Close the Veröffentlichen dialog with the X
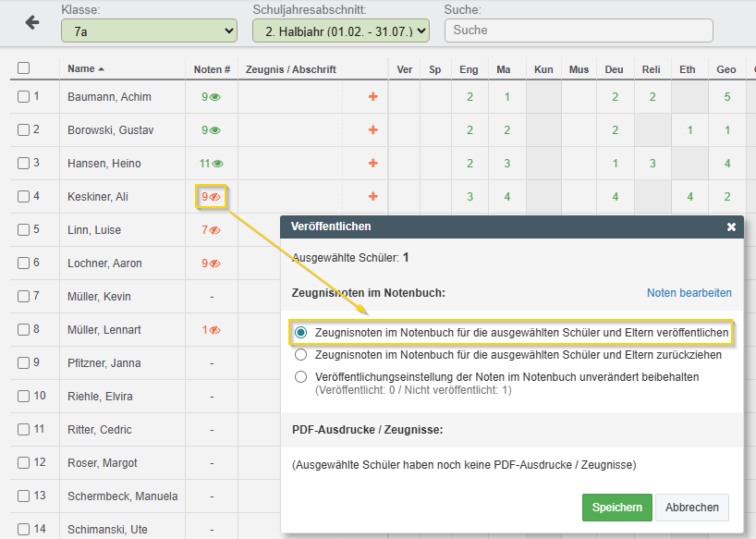 tap(731, 227)
